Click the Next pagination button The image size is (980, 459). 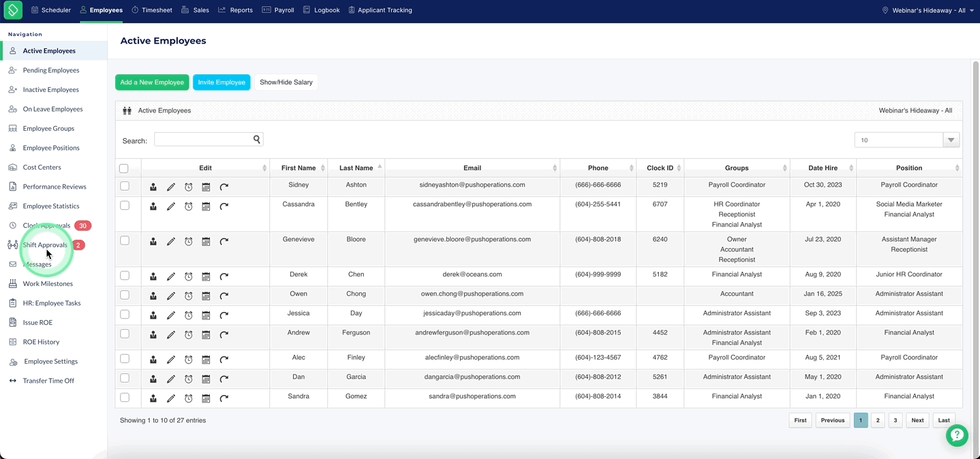click(x=917, y=420)
